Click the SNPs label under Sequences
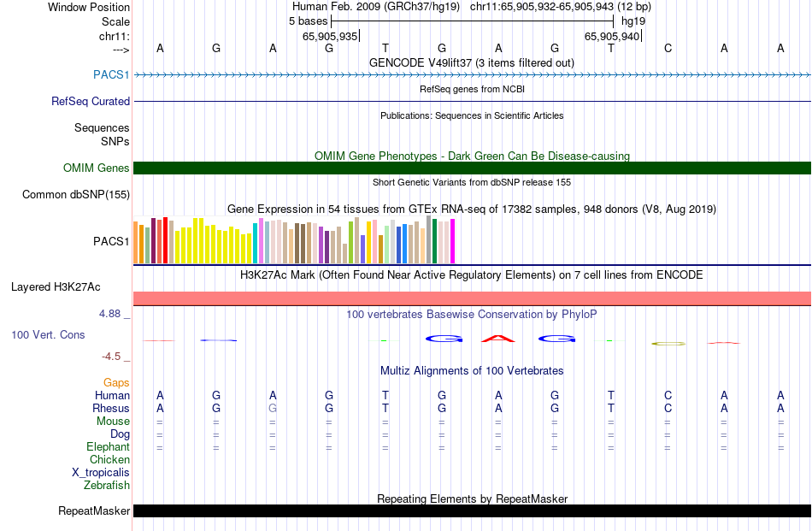The image size is (812, 531). 115,141
